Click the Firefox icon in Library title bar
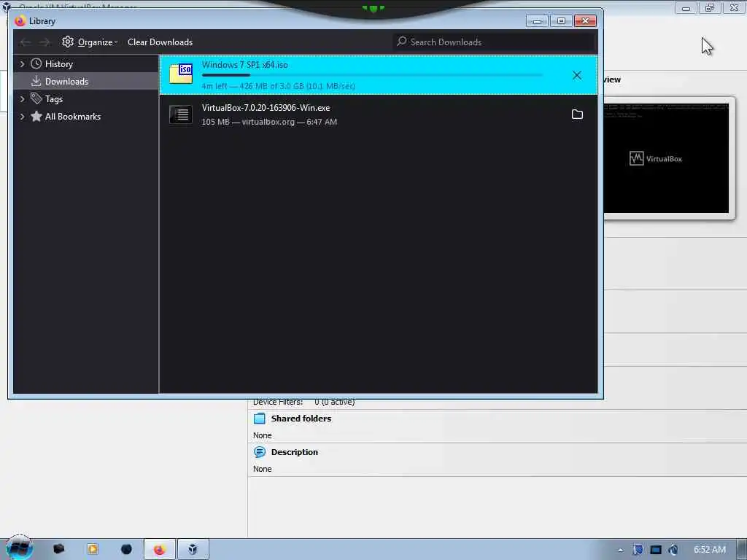Viewport: 747px width, 560px height. click(x=20, y=21)
